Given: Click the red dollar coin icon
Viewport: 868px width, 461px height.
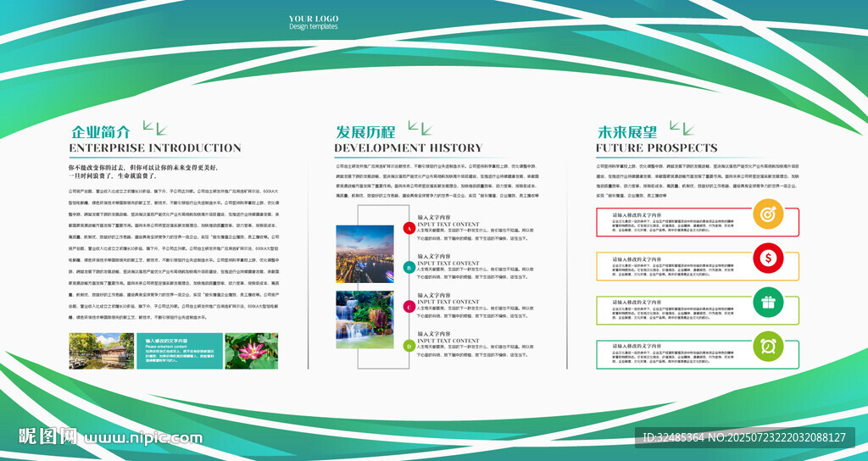Looking at the screenshot, I should click(x=768, y=258).
